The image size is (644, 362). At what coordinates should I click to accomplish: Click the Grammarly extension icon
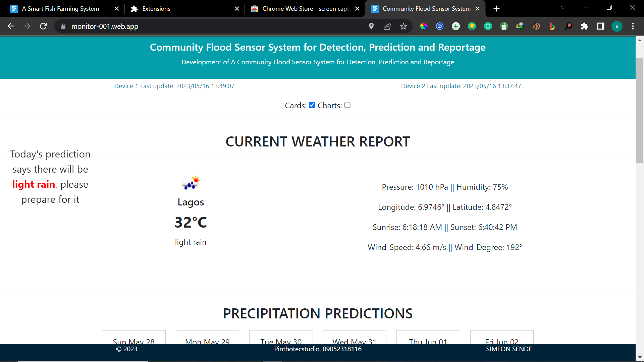[488, 26]
